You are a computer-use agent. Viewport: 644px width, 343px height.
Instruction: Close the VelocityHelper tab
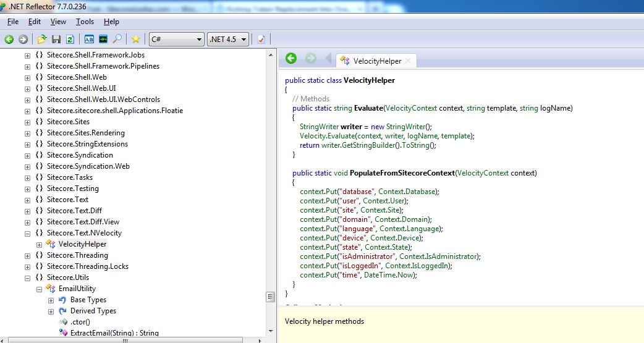tap(409, 61)
